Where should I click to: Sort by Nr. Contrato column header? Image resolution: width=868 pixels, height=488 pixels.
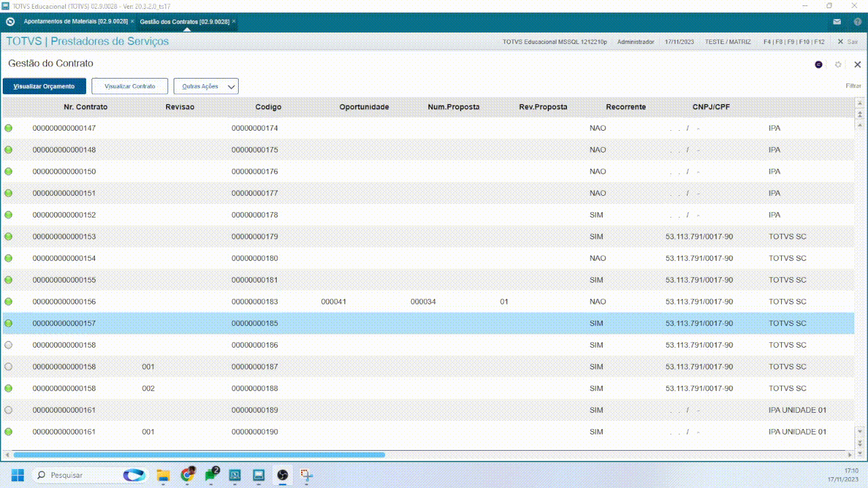[x=85, y=107]
